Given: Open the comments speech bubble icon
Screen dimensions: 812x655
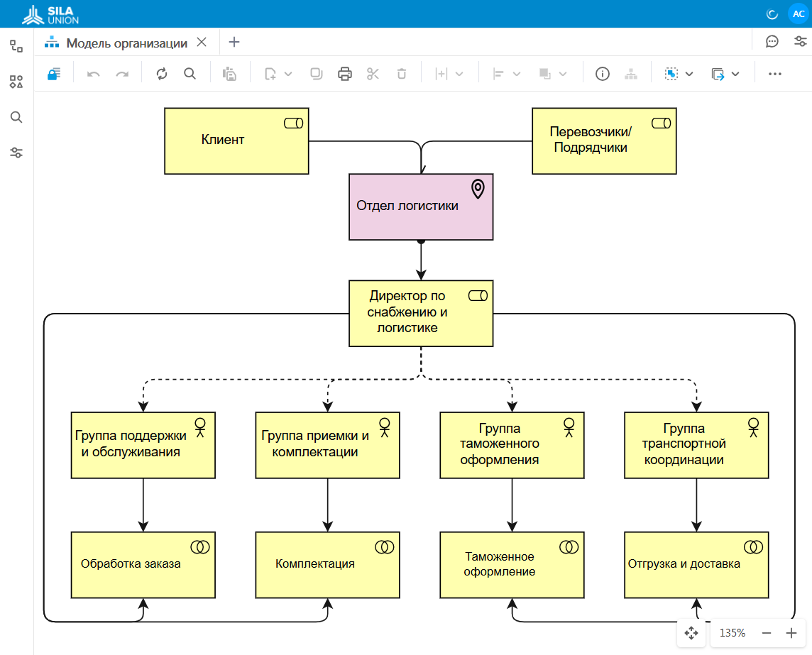Looking at the screenshot, I should 772,41.
